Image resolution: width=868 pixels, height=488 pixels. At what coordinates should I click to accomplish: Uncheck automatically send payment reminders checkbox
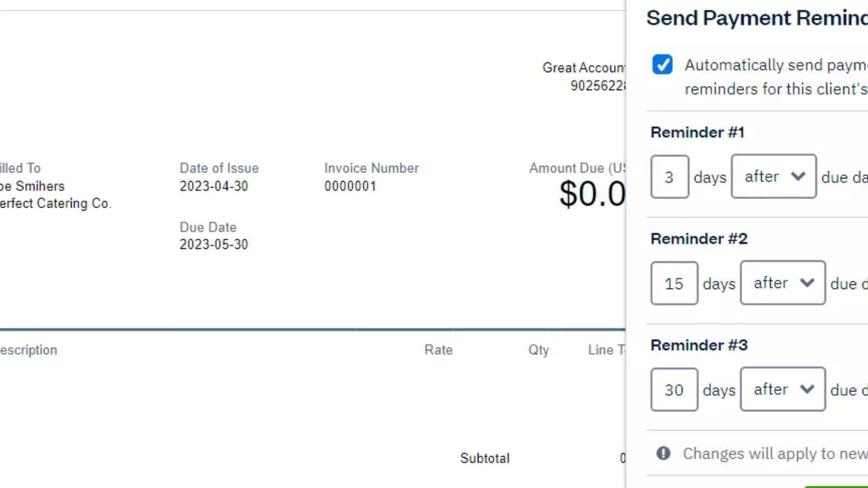click(x=662, y=65)
